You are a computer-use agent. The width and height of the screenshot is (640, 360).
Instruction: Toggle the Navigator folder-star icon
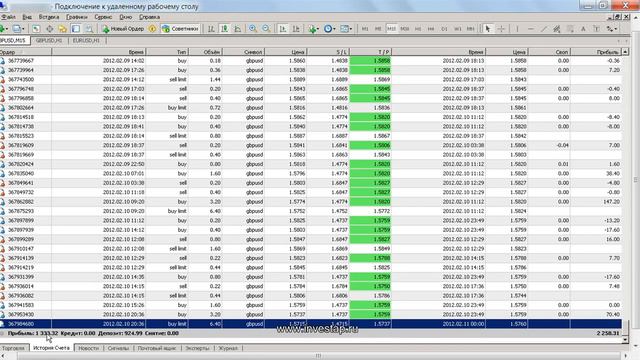[62, 29]
